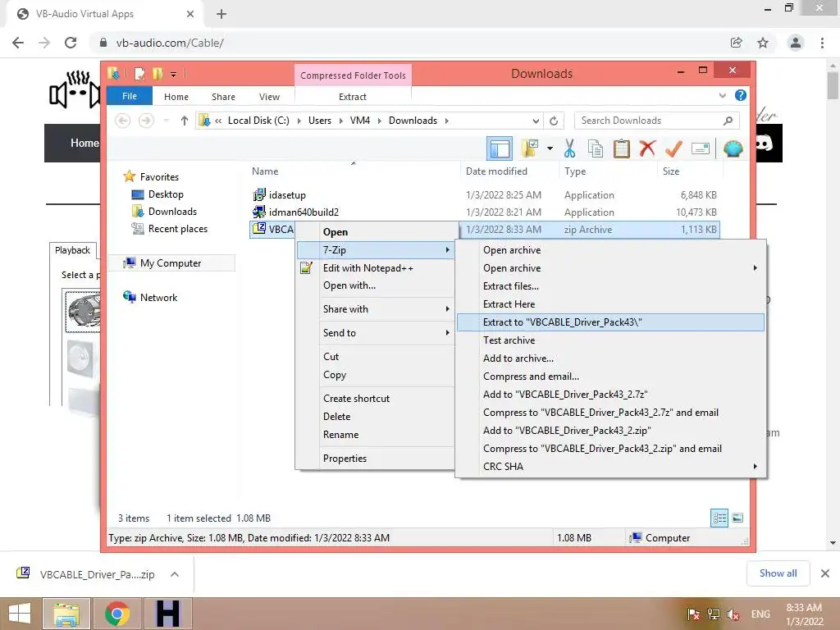Click the Copy pages icon in Explorer toolbar

click(596, 148)
